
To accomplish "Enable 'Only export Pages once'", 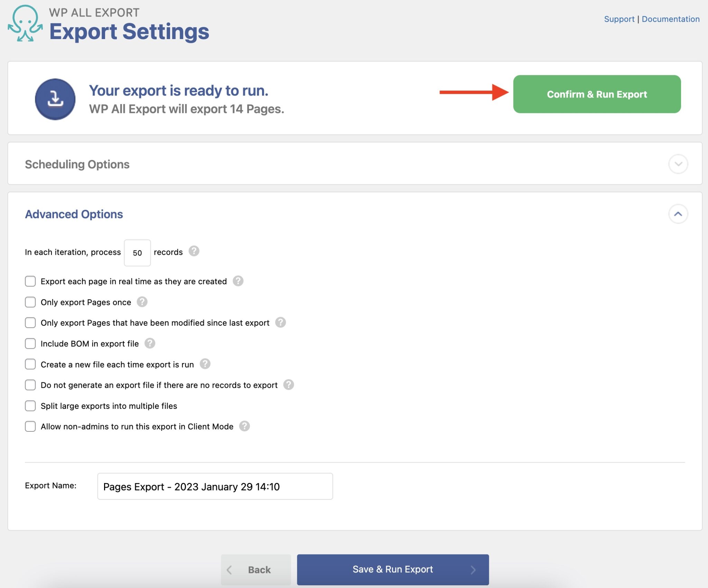I will click(x=30, y=302).
